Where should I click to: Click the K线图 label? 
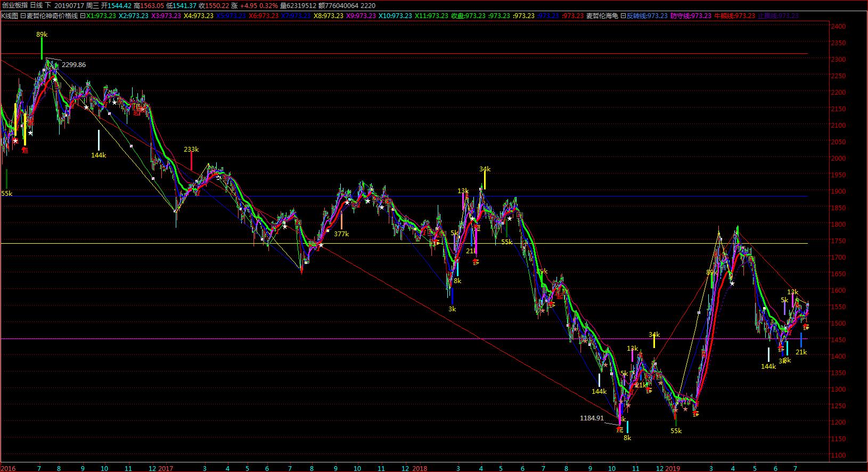(9, 16)
